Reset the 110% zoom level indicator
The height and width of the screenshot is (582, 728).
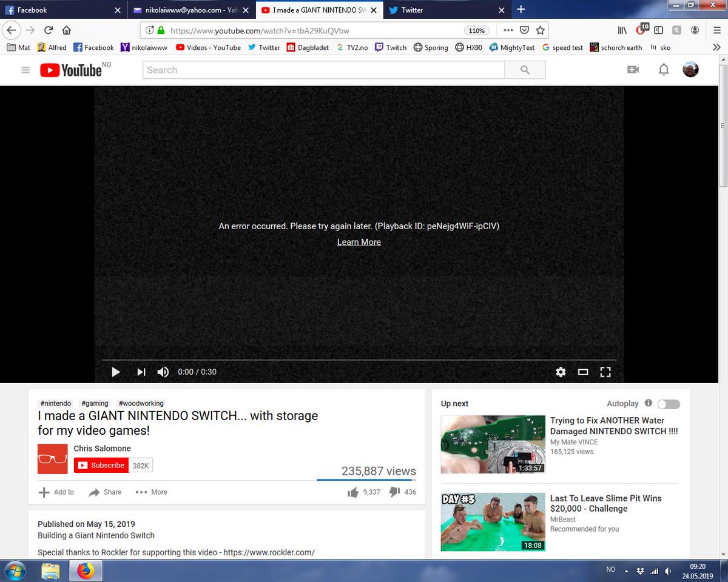tap(477, 30)
